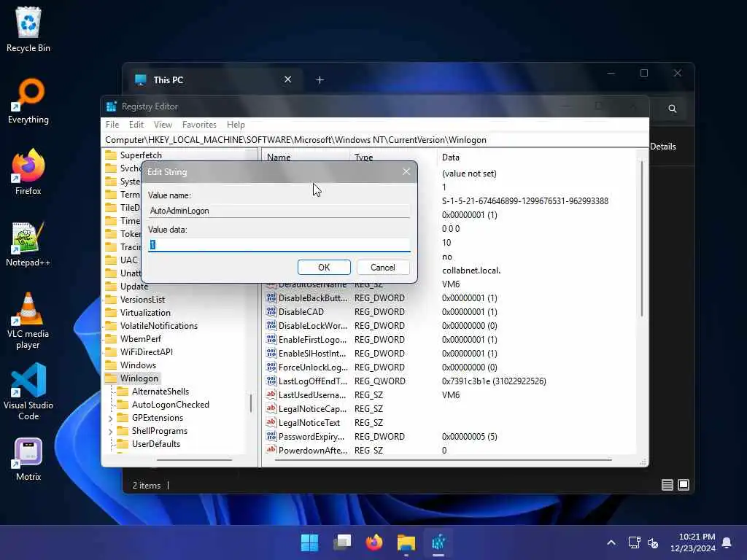Image resolution: width=747 pixels, height=560 pixels.
Task: Open Firefox desktop shortcut
Action: click(x=28, y=172)
